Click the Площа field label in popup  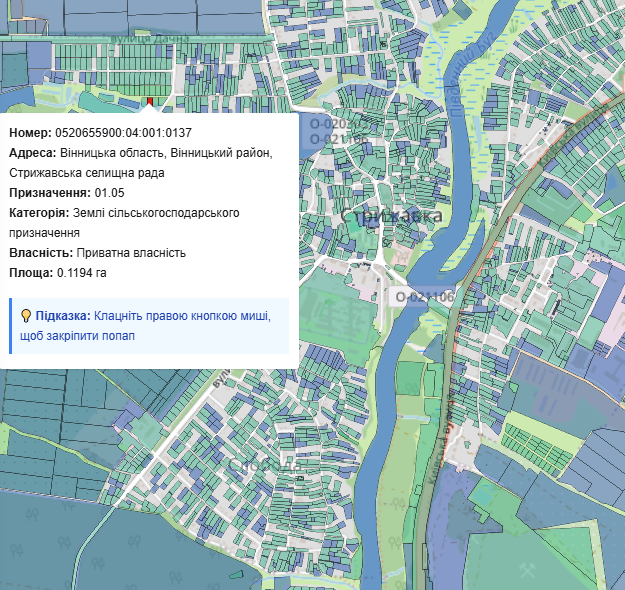[x=31, y=273]
